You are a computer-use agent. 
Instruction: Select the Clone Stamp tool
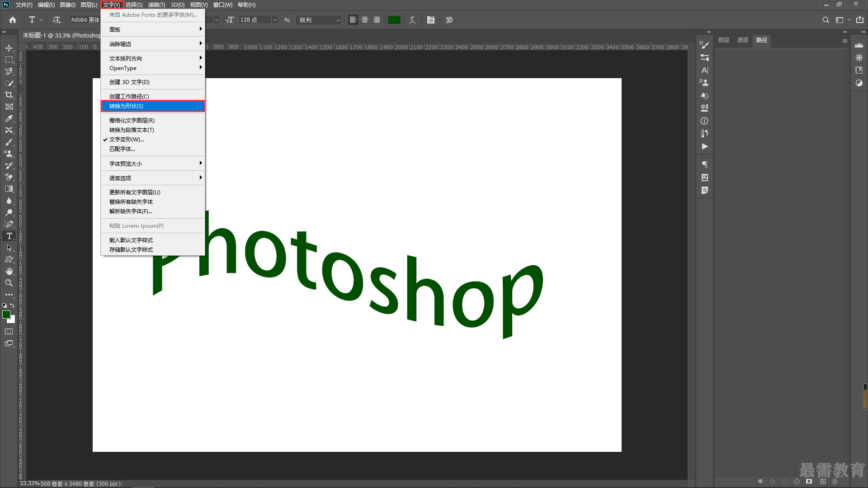coord(9,154)
